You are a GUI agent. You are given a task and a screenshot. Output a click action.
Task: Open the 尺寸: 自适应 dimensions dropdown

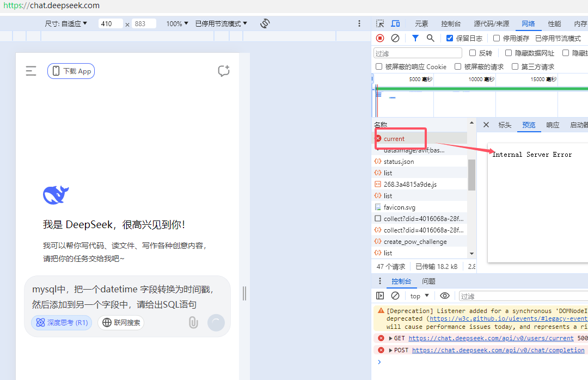coord(66,23)
